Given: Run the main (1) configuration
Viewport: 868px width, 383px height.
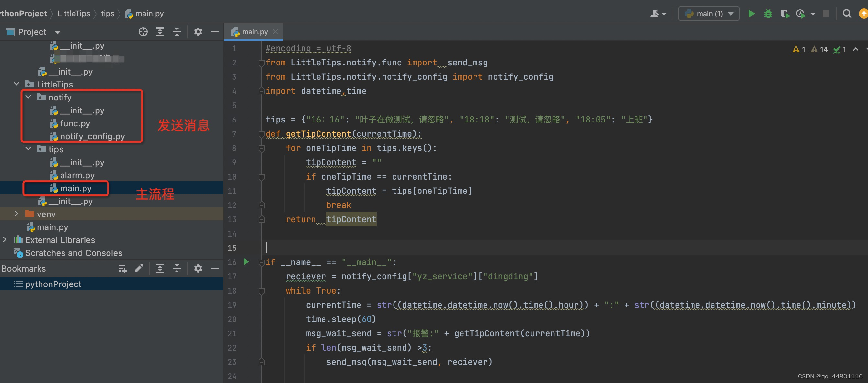Looking at the screenshot, I should [x=751, y=14].
